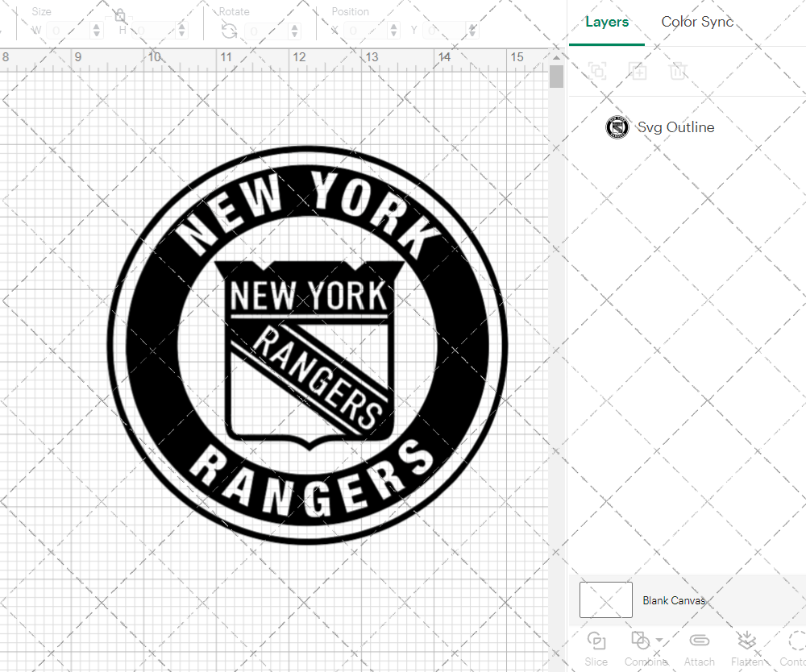Image resolution: width=806 pixels, height=672 pixels.
Task: Click the rotate reset icon
Action: tap(230, 30)
